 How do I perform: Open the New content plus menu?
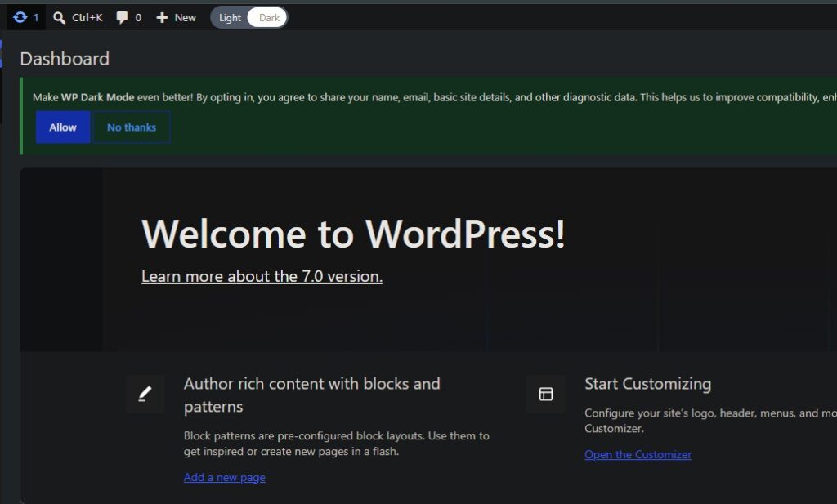[177, 18]
